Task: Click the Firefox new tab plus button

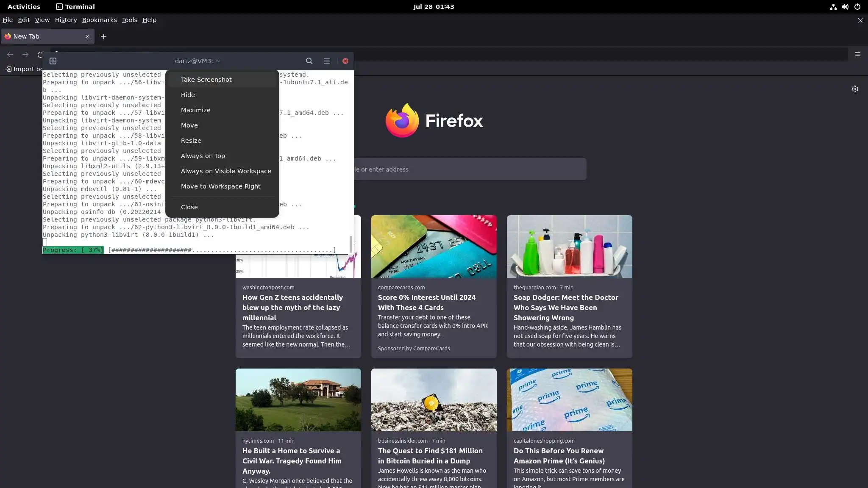Action: pyautogui.click(x=103, y=36)
